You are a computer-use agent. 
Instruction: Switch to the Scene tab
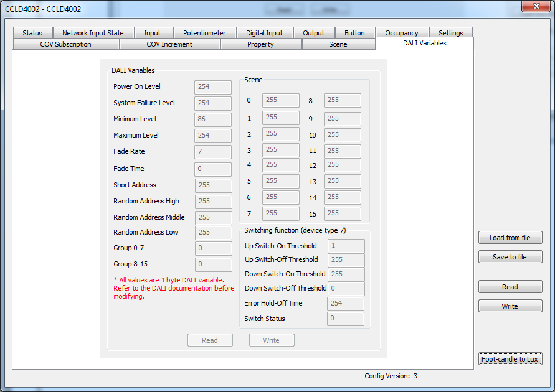pyautogui.click(x=338, y=44)
